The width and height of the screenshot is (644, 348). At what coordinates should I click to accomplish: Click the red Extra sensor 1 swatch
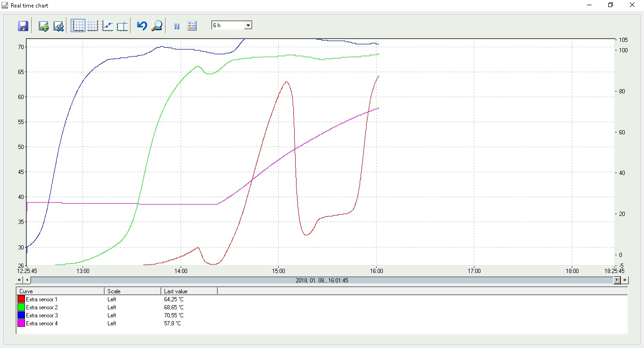click(x=21, y=299)
